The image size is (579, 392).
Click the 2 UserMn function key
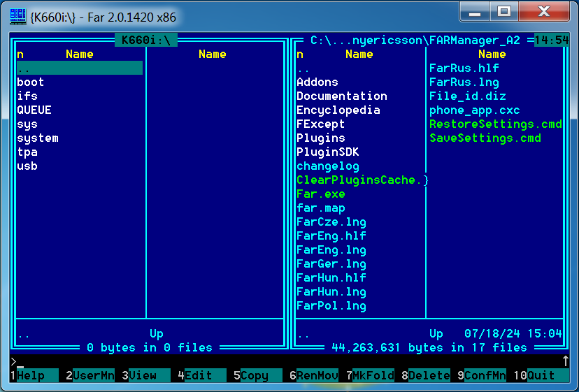(90, 375)
